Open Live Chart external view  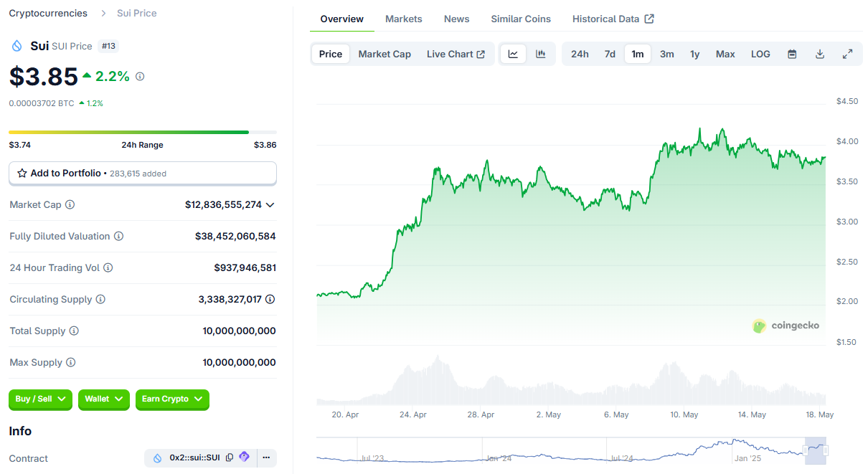pos(456,54)
